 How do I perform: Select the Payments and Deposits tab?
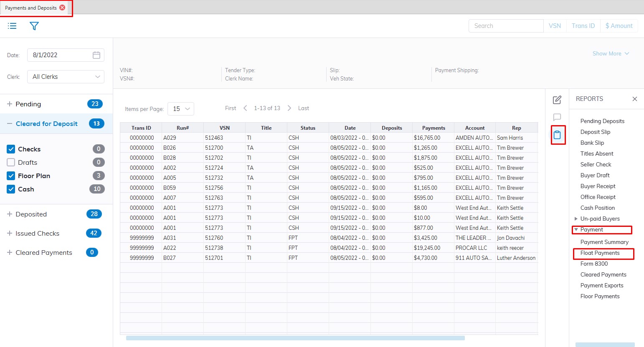point(31,8)
